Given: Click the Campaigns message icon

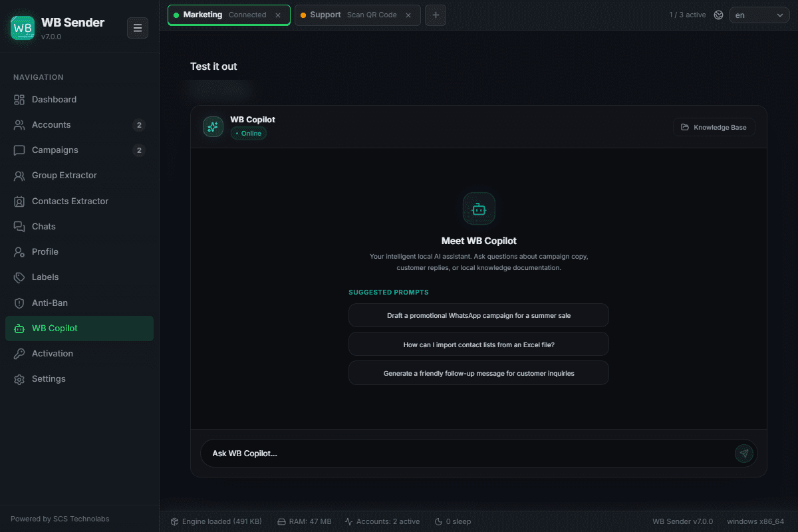Looking at the screenshot, I should tap(19, 150).
